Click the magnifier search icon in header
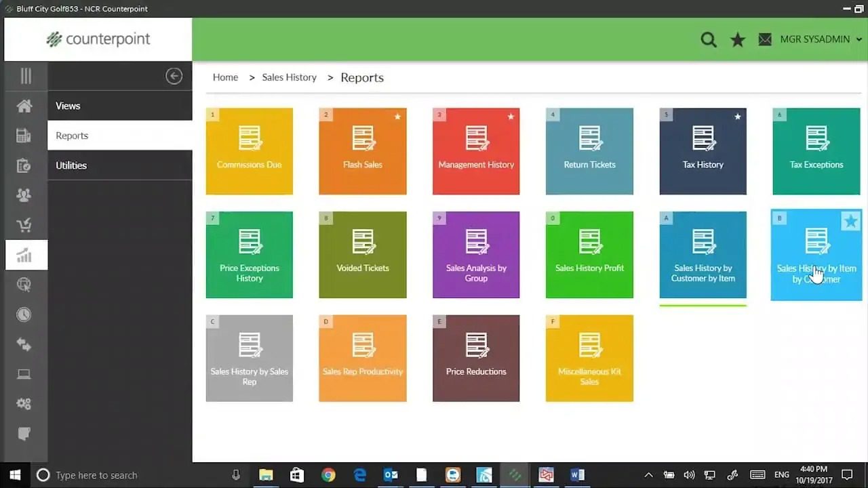The image size is (868, 488). [709, 40]
